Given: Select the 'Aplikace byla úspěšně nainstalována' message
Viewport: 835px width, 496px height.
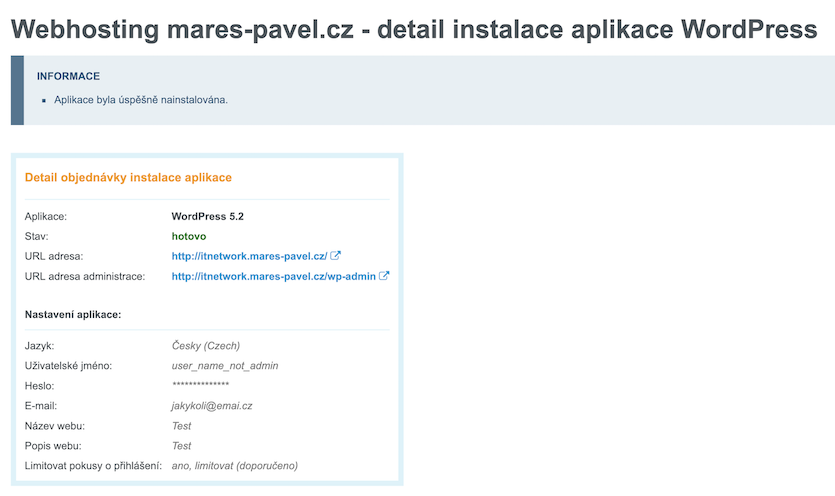Looking at the screenshot, I should 141,100.
